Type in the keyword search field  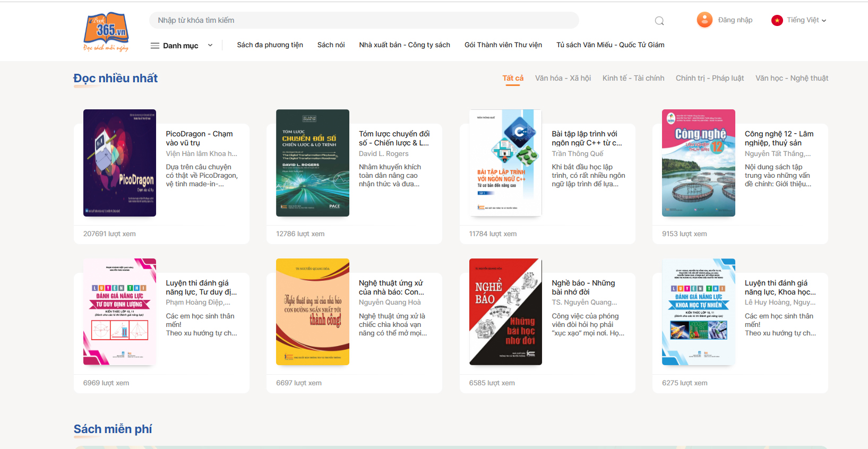tap(364, 20)
